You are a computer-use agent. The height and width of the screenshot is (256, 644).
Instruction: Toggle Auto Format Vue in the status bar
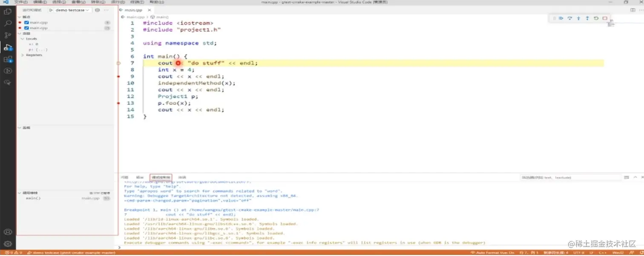pyautogui.click(x=492, y=253)
